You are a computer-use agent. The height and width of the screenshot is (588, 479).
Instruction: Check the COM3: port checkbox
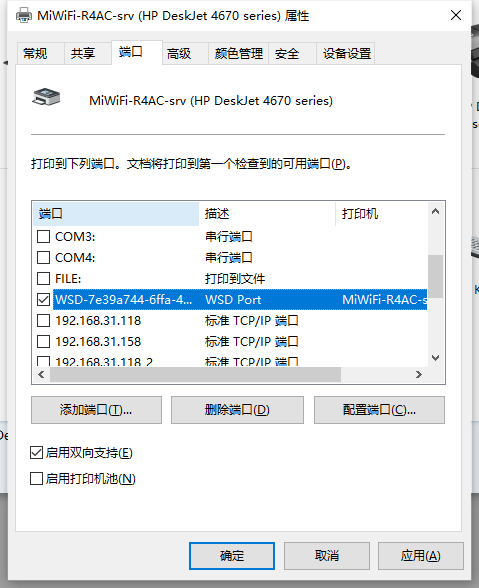44,237
